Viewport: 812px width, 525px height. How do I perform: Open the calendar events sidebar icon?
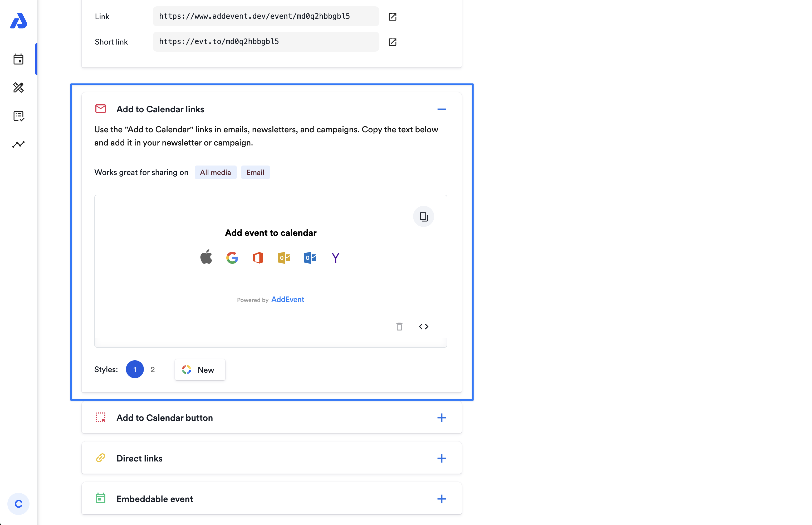(x=18, y=59)
